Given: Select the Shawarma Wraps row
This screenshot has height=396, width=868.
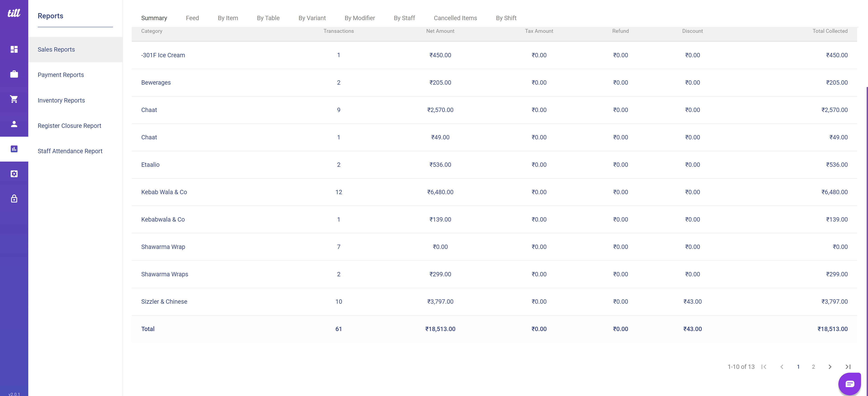Looking at the screenshot, I should click(x=494, y=274).
